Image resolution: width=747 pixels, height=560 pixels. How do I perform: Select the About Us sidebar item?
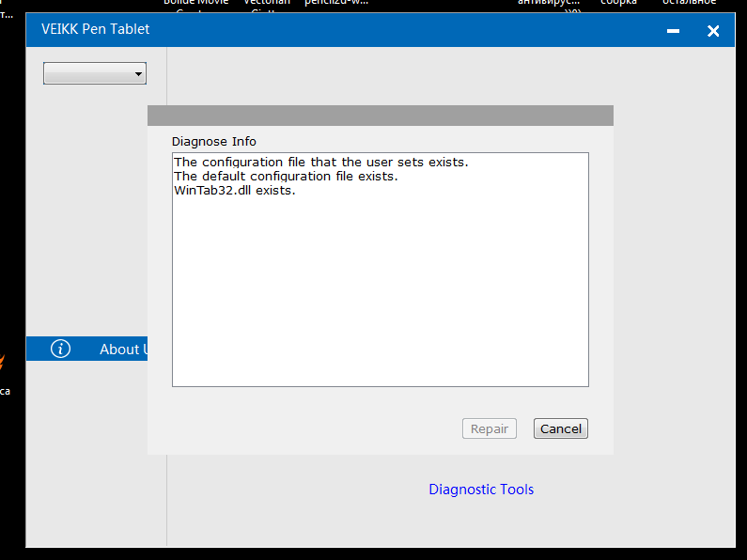pyautogui.click(x=86, y=349)
